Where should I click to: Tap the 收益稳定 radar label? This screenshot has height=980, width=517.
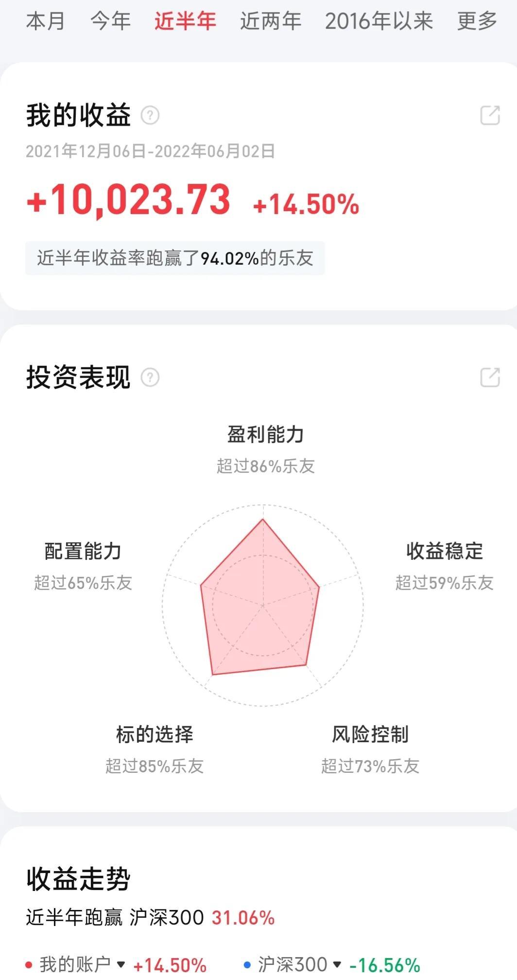pos(445,551)
